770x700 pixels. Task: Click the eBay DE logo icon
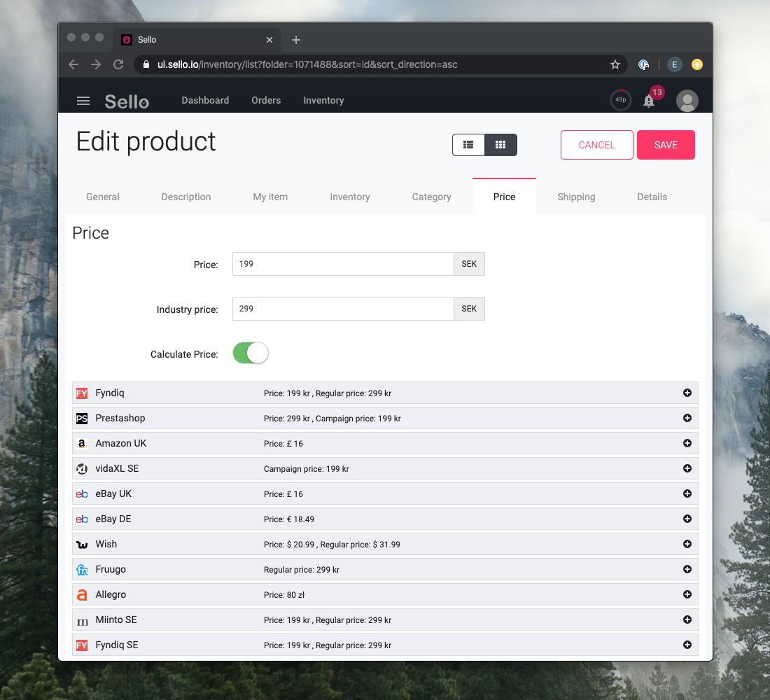coord(82,519)
